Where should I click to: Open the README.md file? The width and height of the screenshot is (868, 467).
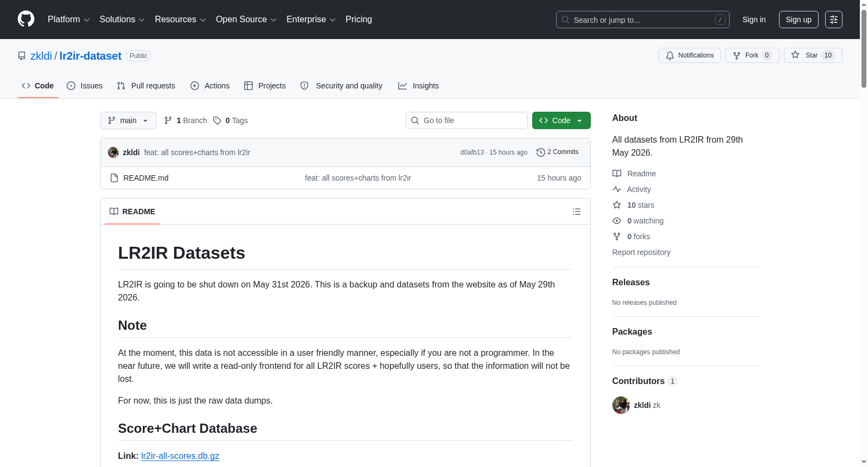click(146, 178)
